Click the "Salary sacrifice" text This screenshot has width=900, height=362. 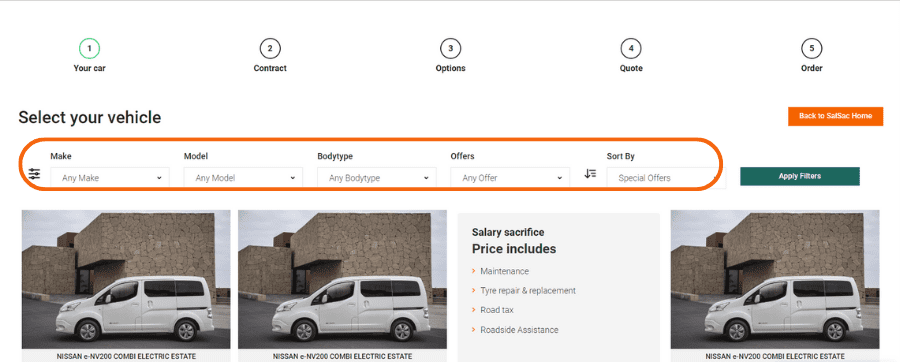point(508,232)
